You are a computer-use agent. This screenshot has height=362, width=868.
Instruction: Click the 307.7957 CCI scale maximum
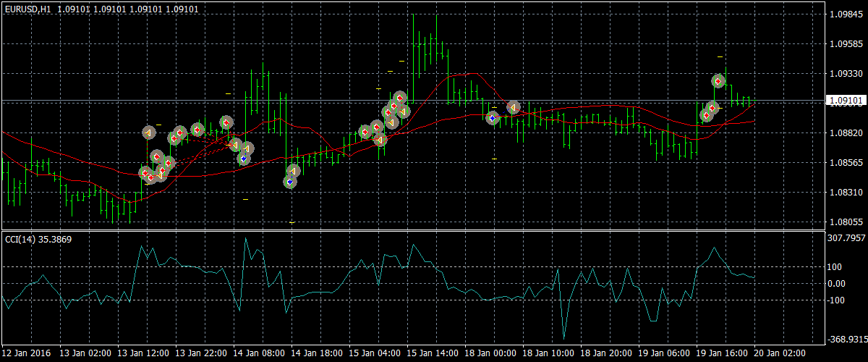point(846,237)
